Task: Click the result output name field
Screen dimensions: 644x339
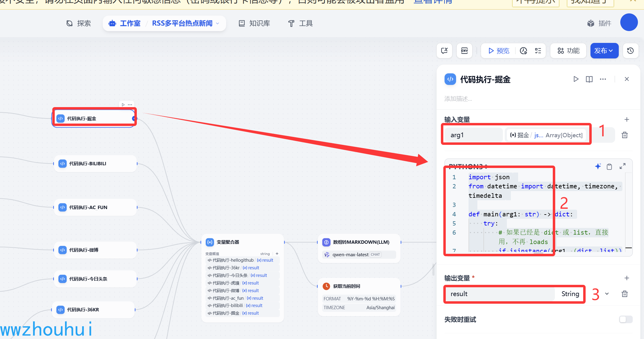Action: 500,294
